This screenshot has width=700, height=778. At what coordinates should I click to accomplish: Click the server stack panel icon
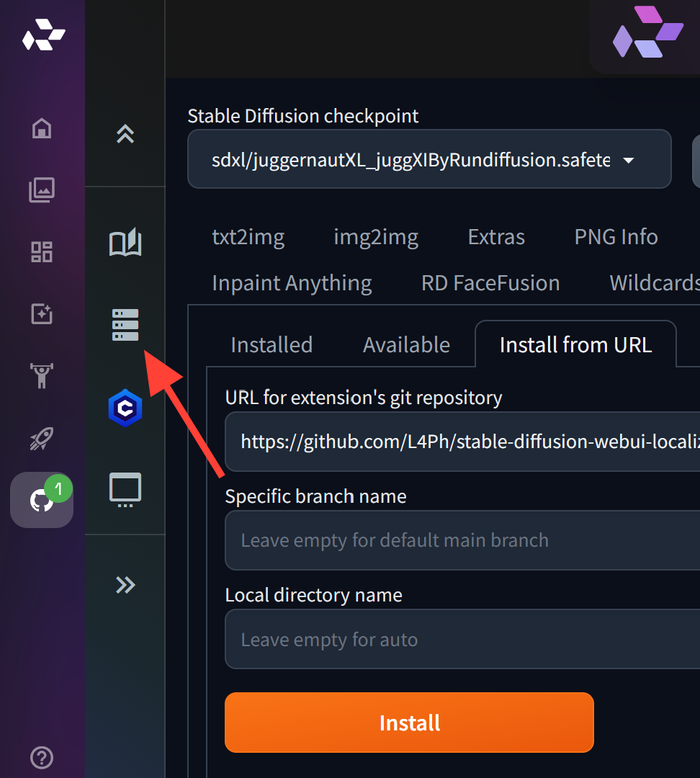(x=125, y=324)
